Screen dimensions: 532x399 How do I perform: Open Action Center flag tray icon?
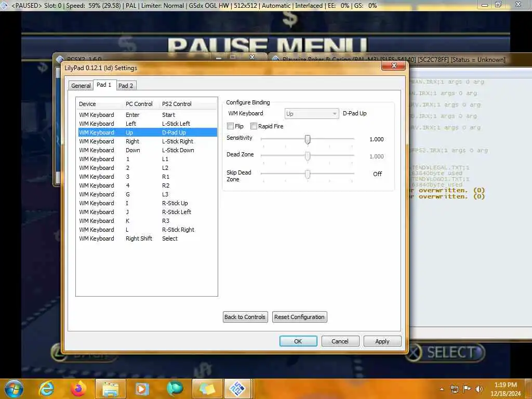[x=467, y=389]
